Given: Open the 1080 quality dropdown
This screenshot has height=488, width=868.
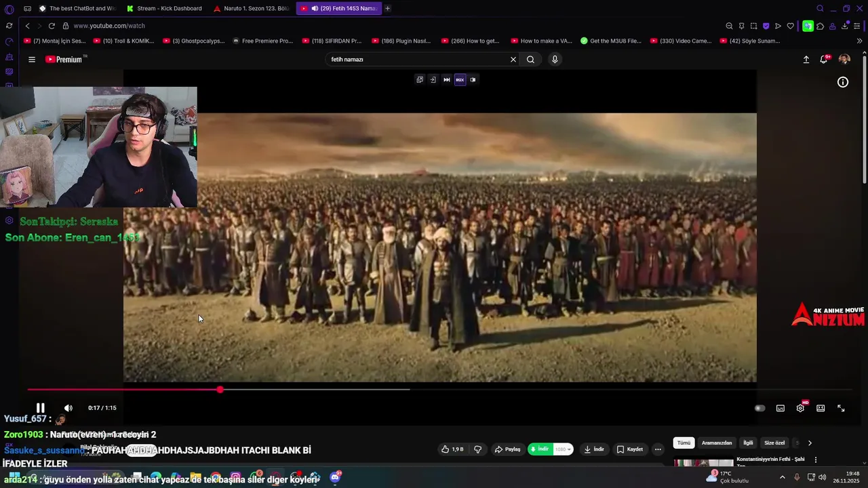Looking at the screenshot, I should pos(564,449).
